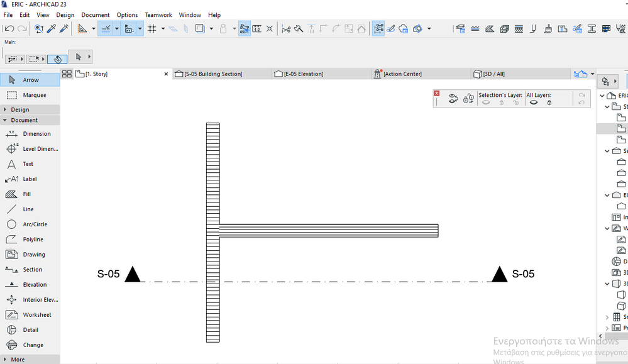Toggle All Layers visibility eye
The height and width of the screenshot is (364, 628).
click(534, 102)
